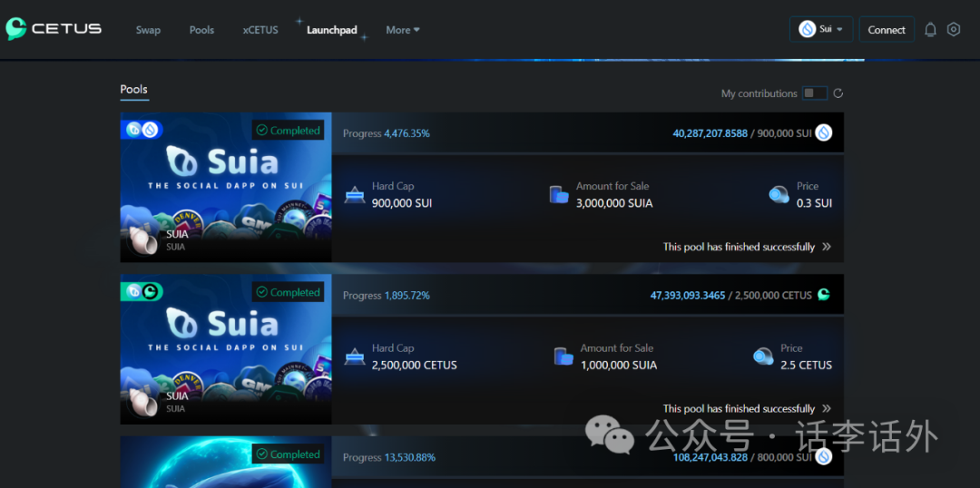
Task: Refresh the pools list icon
Action: coord(838,93)
